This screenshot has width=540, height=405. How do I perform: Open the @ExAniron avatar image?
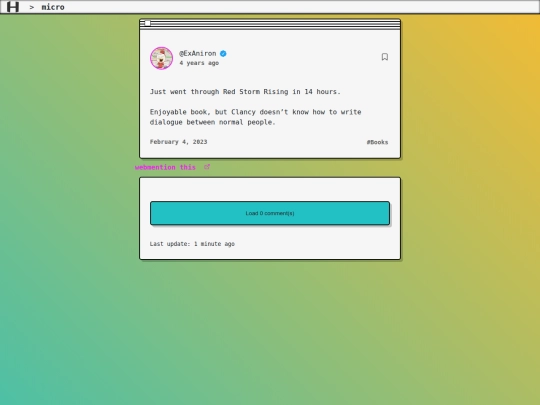[162, 58]
